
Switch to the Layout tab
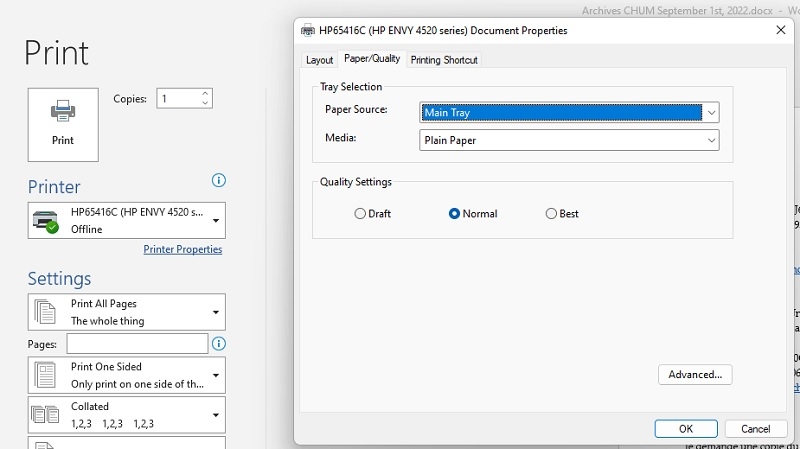click(x=319, y=60)
